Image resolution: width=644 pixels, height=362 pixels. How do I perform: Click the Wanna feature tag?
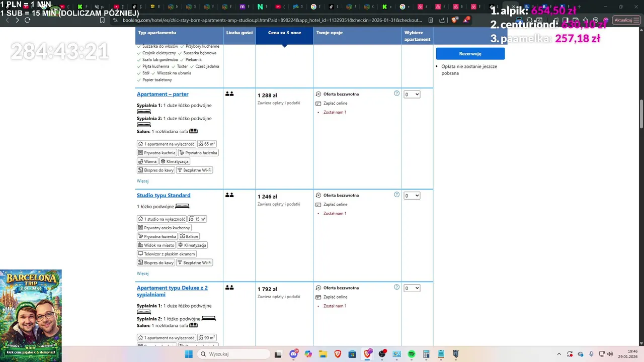(x=147, y=161)
